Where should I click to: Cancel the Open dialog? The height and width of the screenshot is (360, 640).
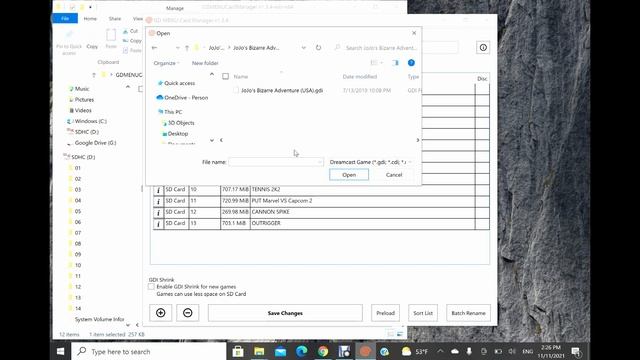(x=394, y=175)
